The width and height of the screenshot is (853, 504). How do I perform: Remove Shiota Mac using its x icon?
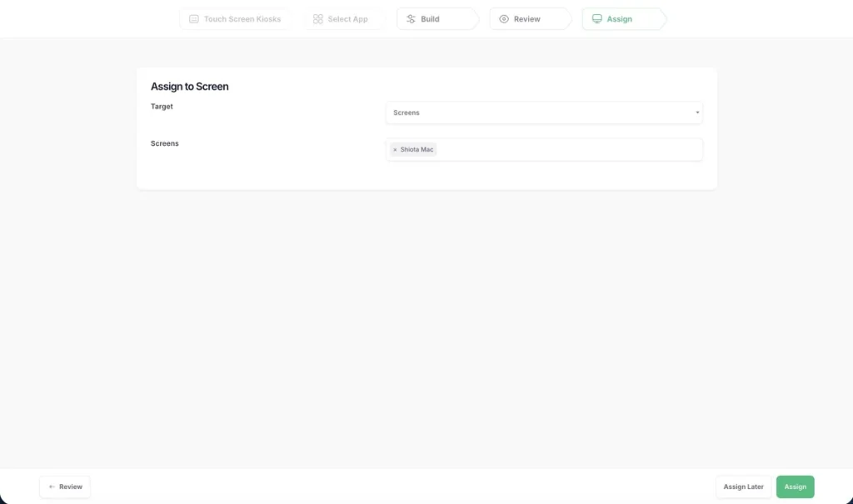click(395, 150)
